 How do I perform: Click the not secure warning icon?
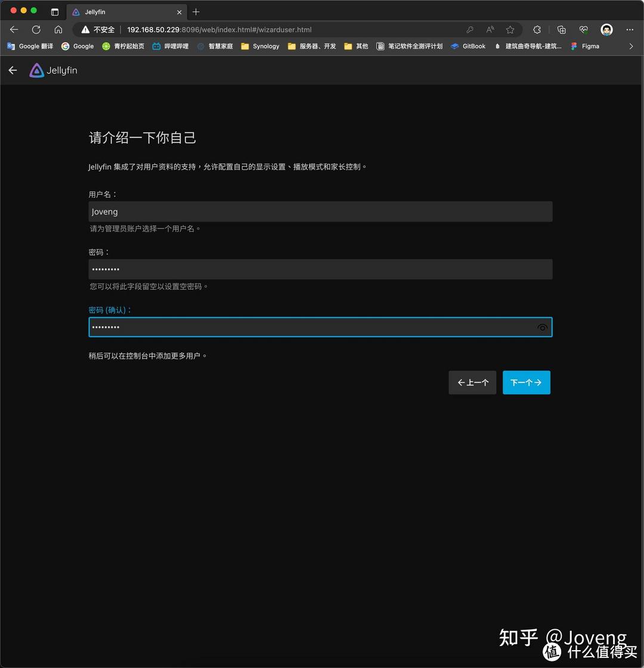(x=86, y=29)
